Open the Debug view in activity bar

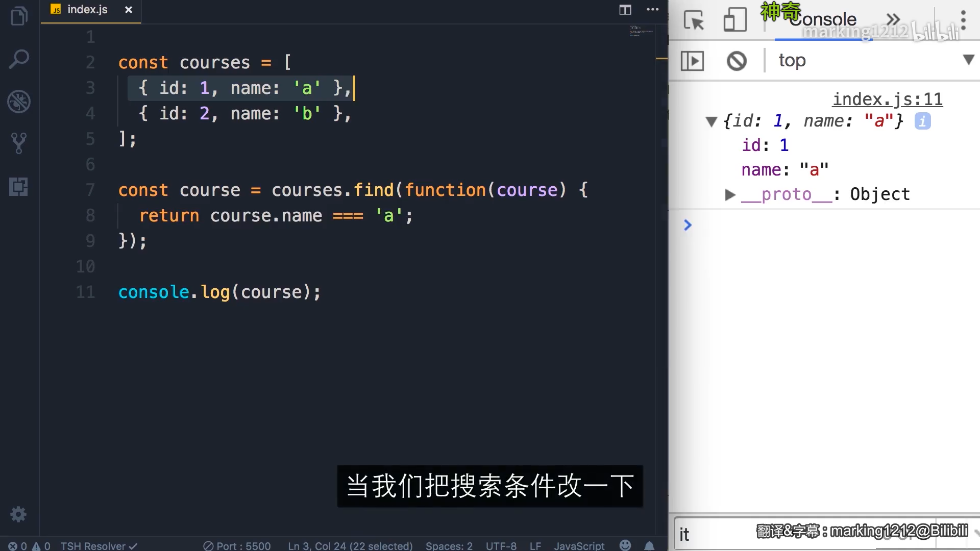pos(19,102)
